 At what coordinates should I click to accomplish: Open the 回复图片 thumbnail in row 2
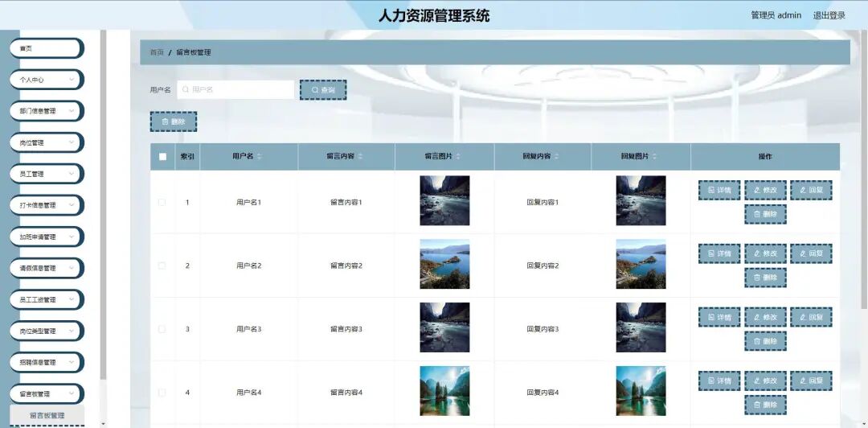tap(641, 264)
